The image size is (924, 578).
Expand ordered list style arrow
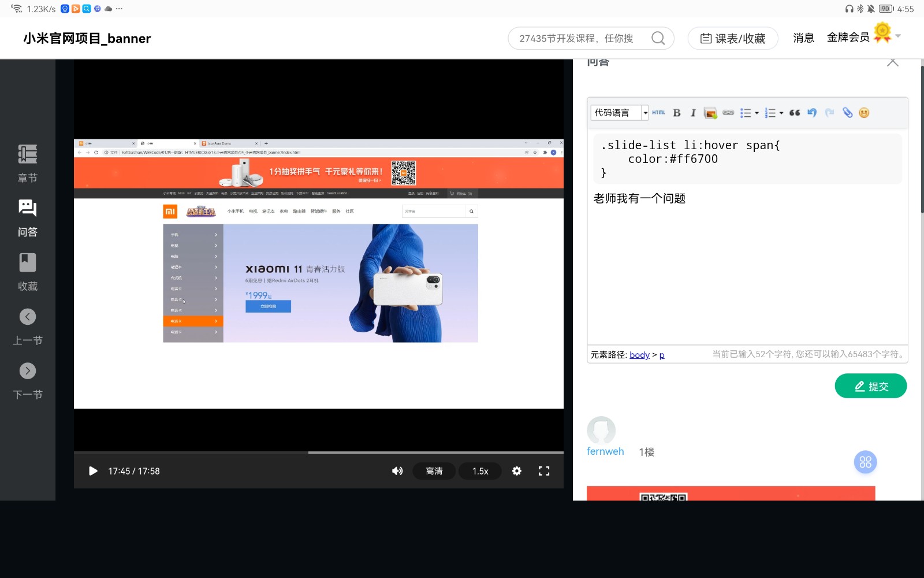[x=781, y=113]
